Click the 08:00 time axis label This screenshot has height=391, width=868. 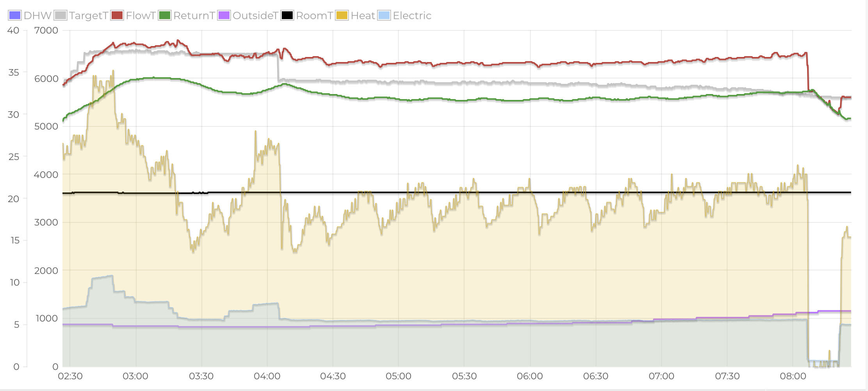pos(793,376)
